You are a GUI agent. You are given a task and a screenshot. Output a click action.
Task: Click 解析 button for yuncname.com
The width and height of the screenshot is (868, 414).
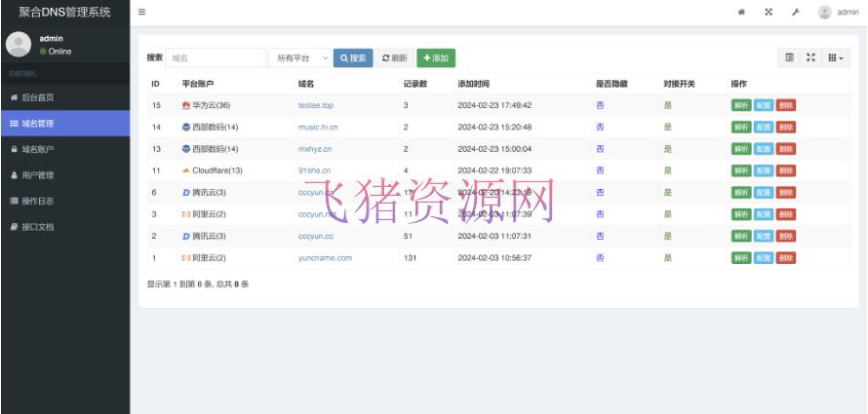click(741, 257)
